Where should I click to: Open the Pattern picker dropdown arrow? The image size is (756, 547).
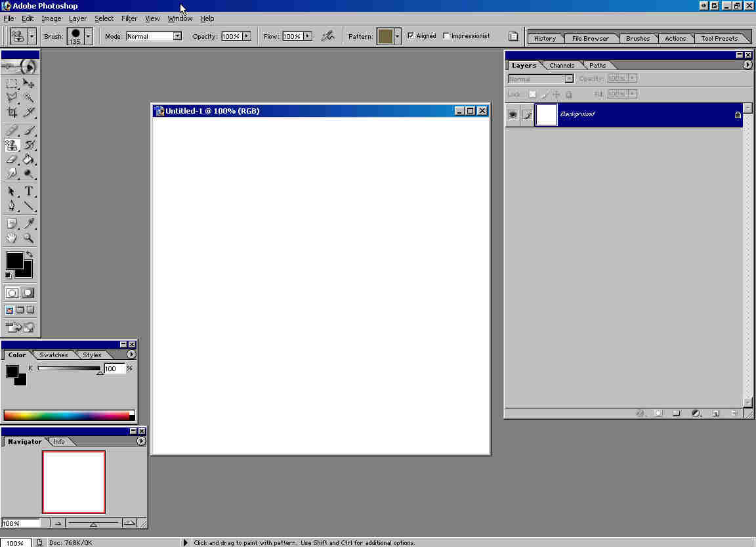[397, 36]
